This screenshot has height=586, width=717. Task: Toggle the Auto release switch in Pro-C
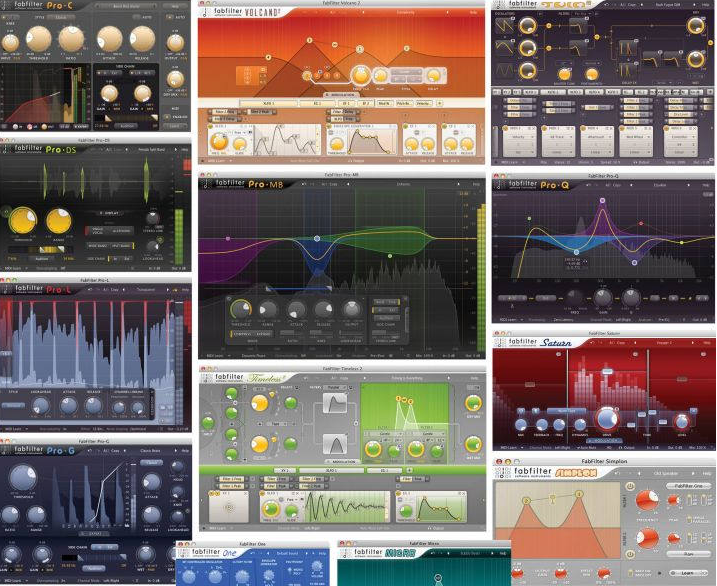(x=139, y=17)
